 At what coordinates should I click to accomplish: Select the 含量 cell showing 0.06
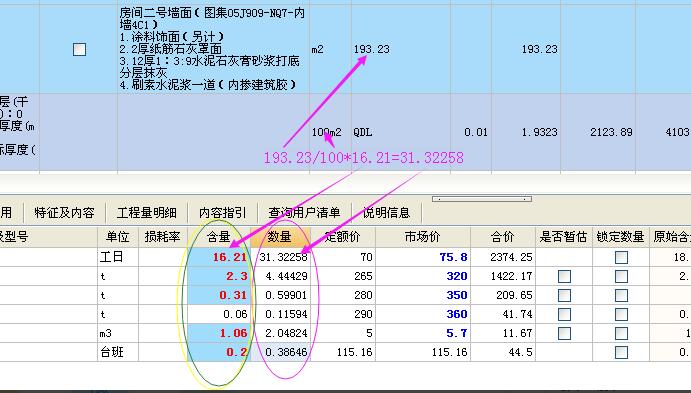pos(219,314)
